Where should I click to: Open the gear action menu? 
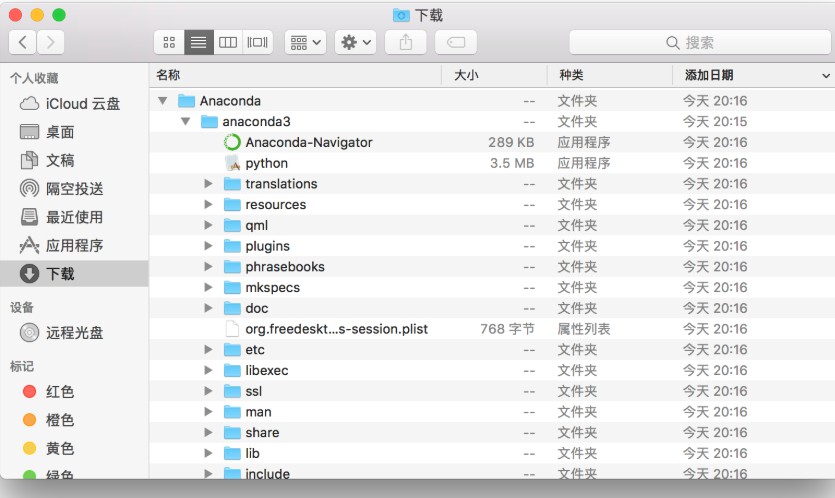[x=356, y=42]
